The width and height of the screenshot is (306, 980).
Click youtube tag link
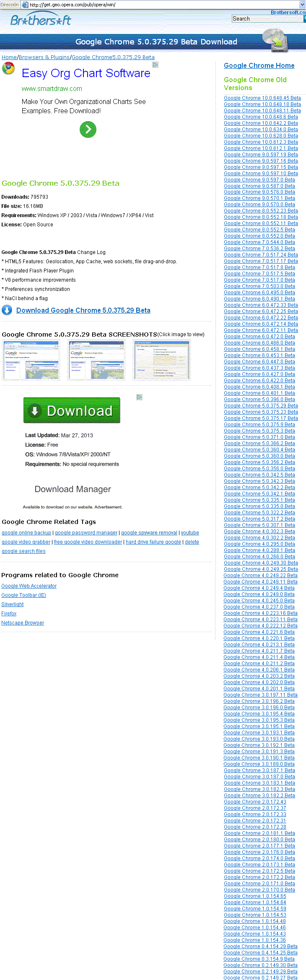tap(190, 533)
